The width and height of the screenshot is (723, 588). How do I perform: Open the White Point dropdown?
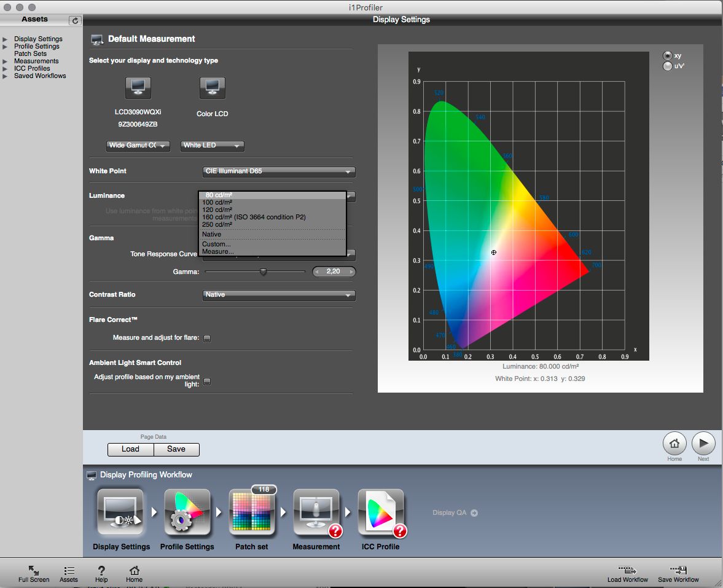(x=279, y=172)
